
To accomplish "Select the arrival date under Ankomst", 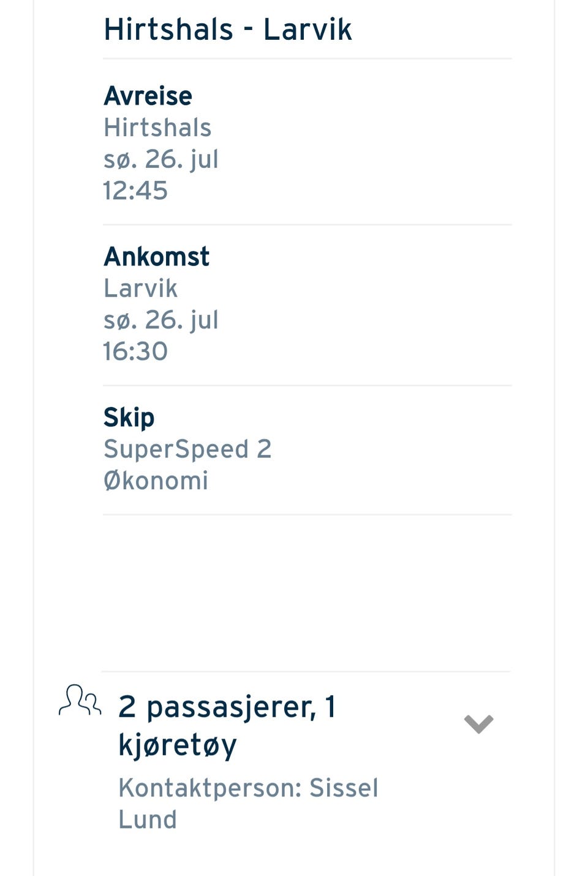I will 161,320.
